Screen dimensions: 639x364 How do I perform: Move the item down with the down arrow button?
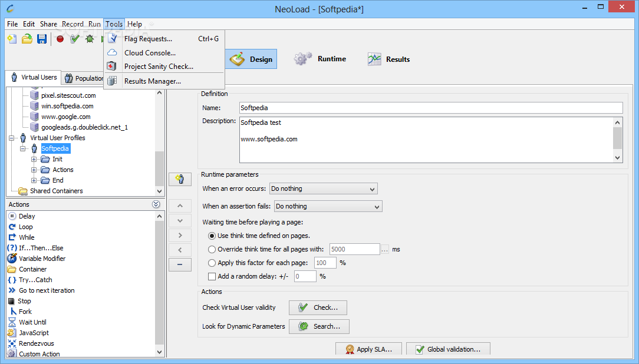pyautogui.click(x=180, y=221)
